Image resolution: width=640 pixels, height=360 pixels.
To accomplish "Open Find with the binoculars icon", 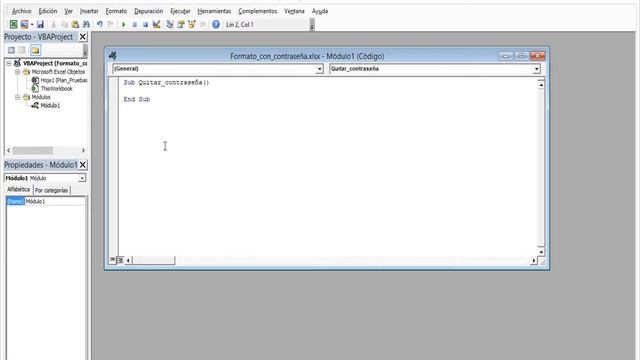I will (86, 24).
